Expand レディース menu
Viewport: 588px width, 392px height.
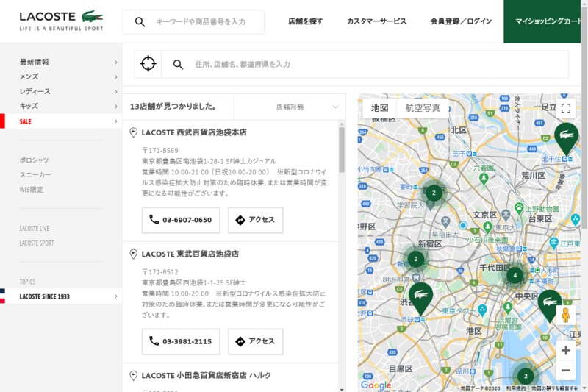(61, 91)
